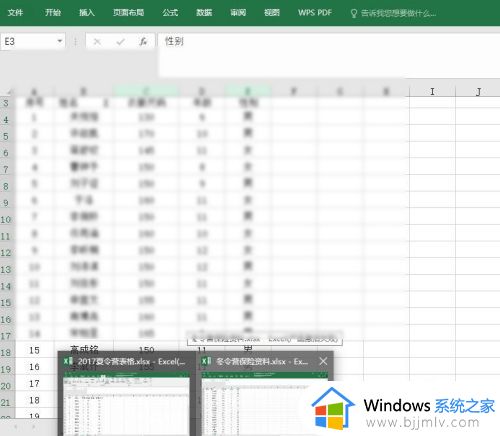Image resolution: width=500 pixels, height=436 pixels.
Task: Click the Excel icon on 2017夏令营表格 preview
Action: click(x=68, y=361)
